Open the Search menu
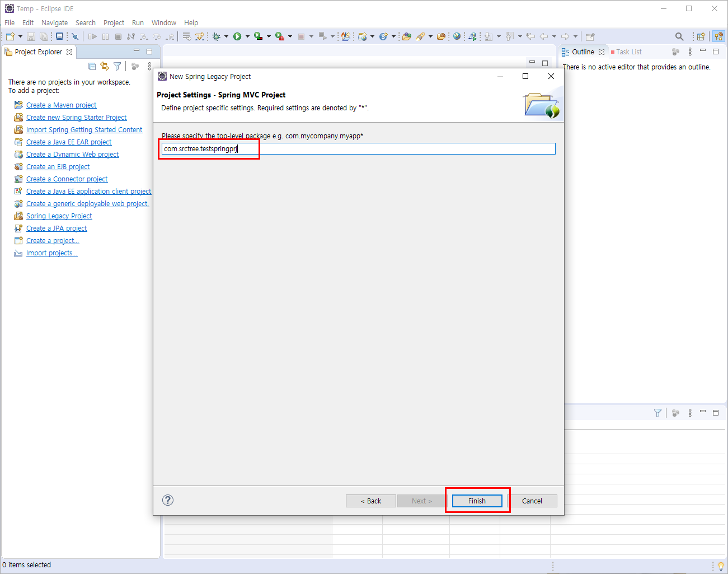The image size is (728, 574). click(86, 22)
